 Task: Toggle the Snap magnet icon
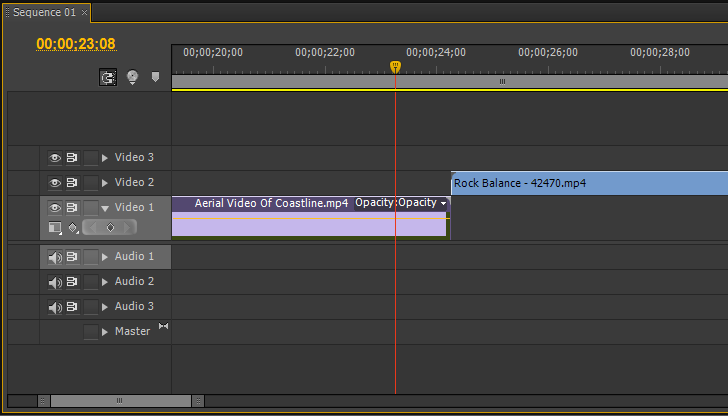tap(108, 77)
